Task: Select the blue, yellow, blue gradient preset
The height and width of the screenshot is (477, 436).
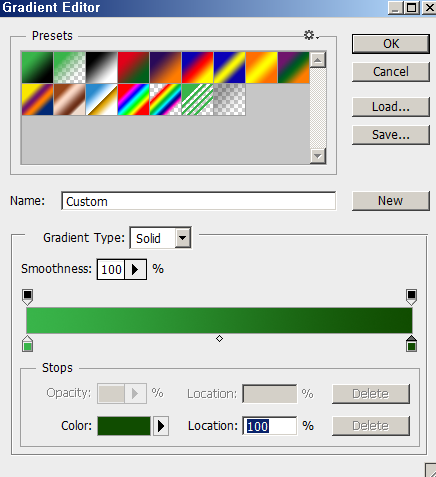Action: tap(229, 67)
